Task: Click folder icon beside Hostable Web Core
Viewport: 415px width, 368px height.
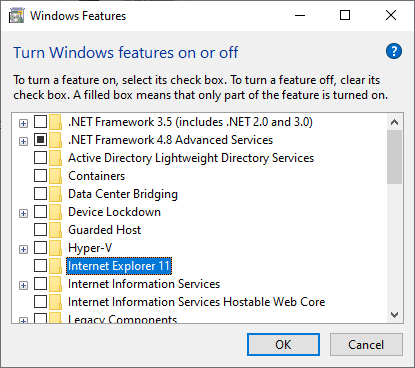Action: click(x=55, y=302)
